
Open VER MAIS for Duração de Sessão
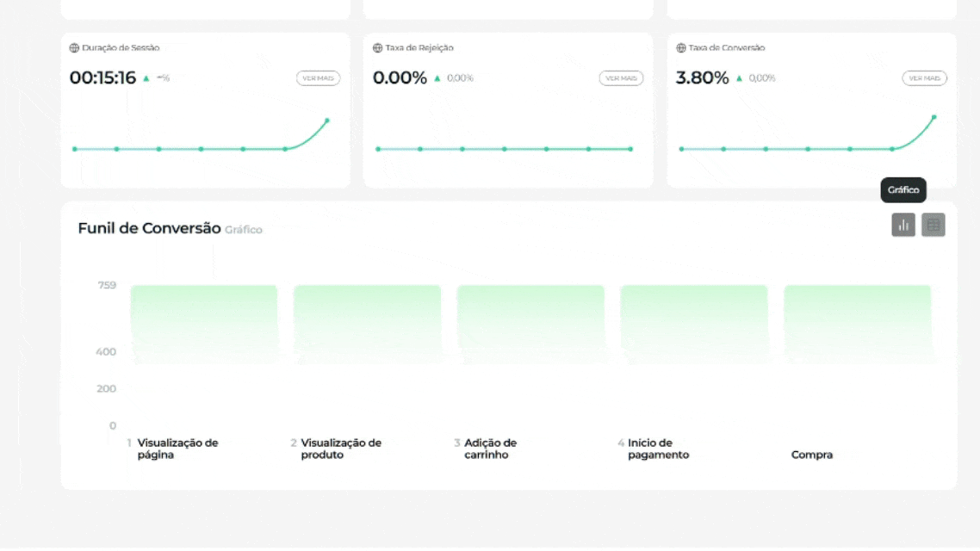pos(318,78)
